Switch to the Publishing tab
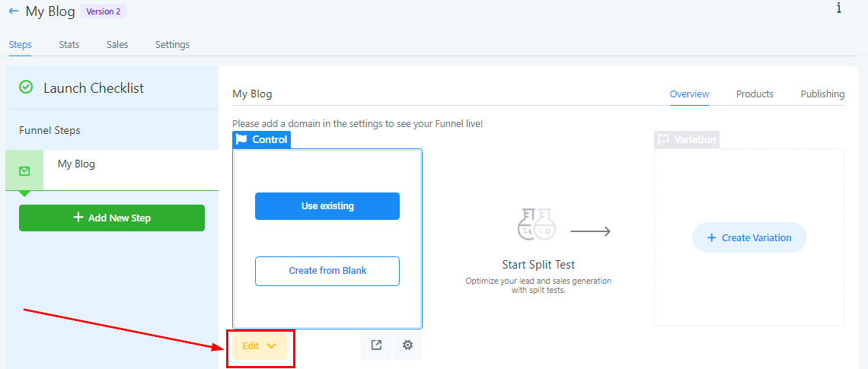This screenshot has width=868, height=369. click(x=822, y=94)
